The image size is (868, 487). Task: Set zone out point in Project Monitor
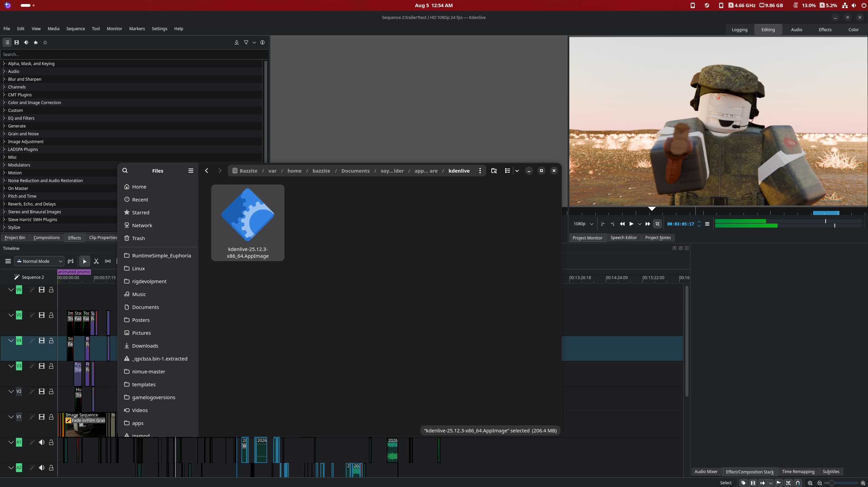pos(612,224)
